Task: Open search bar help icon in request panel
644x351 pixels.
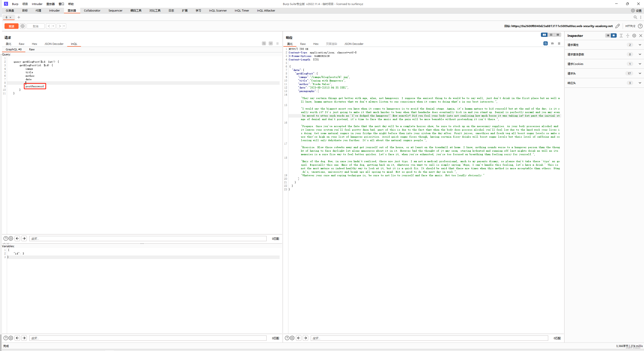Action: coord(6,238)
